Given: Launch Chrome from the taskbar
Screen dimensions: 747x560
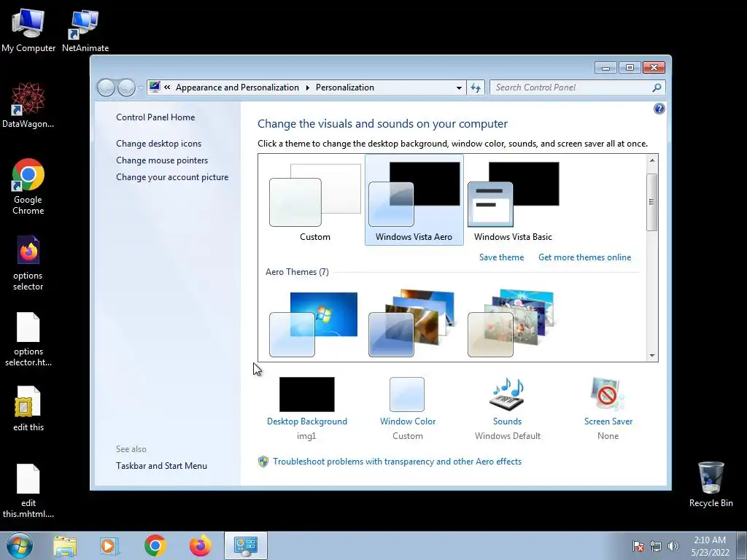Looking at the screenshot, I should tap(155, 545).
